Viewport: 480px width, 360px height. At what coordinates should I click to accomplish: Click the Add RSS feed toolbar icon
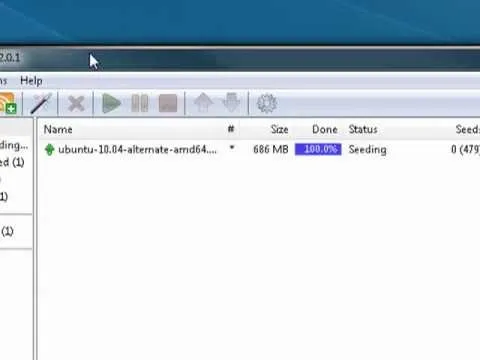click(8, 103)
